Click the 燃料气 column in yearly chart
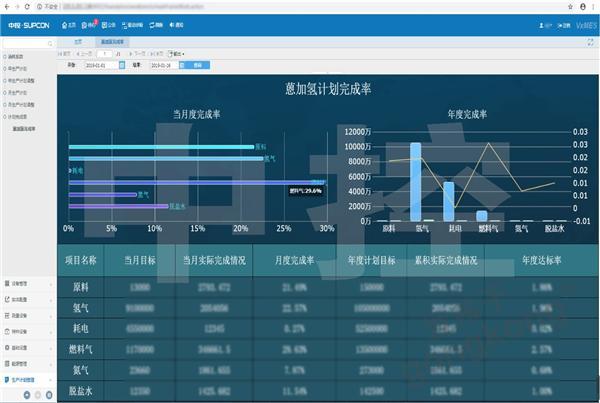Image resolution: width=600 pixels, height=403 pixels. [x=482, y=216]
